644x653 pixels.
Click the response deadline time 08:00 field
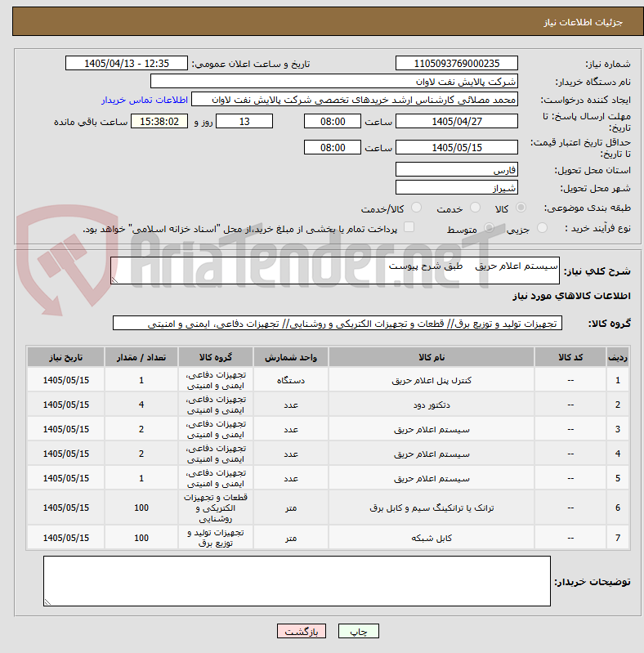[333, 121]
